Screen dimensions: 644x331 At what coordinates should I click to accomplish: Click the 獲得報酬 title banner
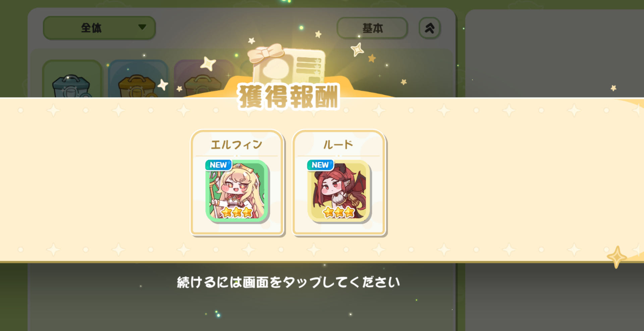pyautogui.click(x=288, y=97)
